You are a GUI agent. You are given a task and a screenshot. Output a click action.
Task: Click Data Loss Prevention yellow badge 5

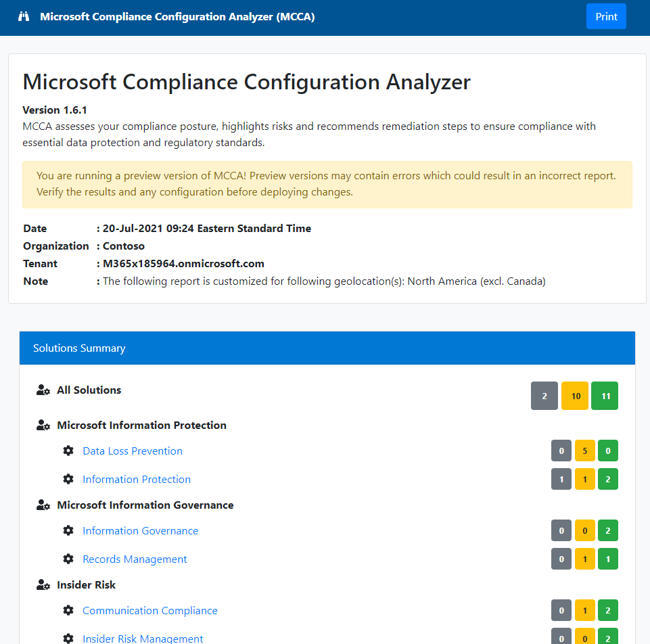click(585, 451)
